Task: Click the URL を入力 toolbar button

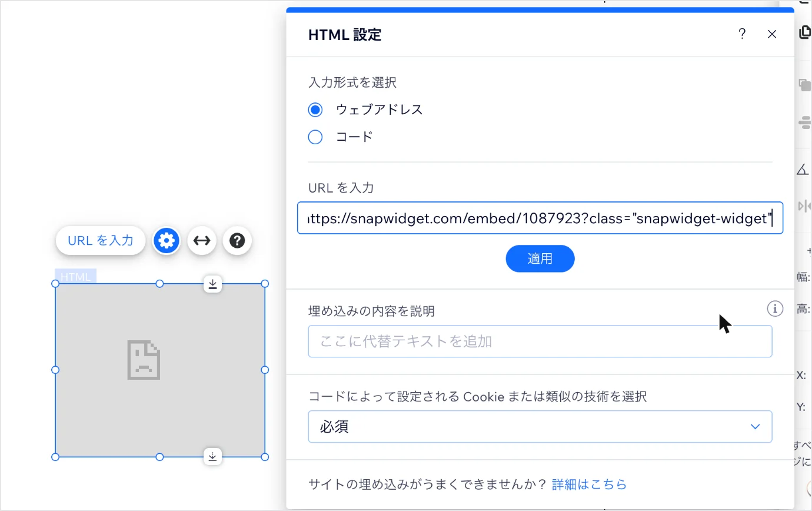Action: [x=101, y=241]
